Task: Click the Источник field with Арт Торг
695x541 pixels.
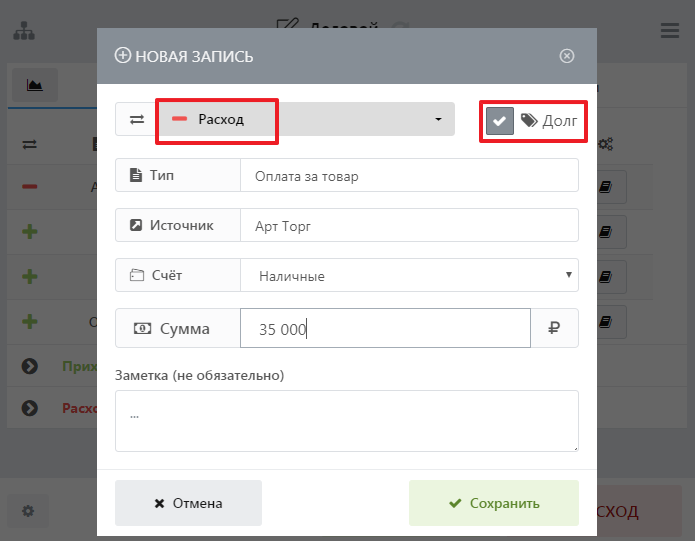Action: (x=409, y=225)
